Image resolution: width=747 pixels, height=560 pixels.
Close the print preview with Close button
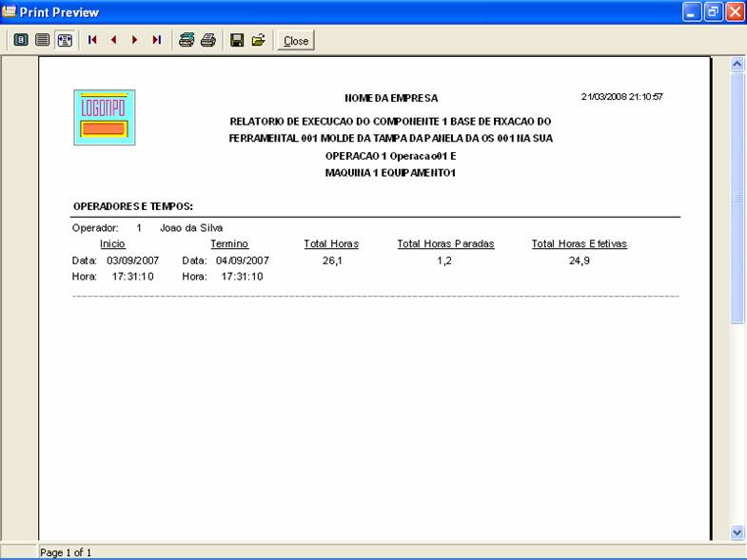296,41
